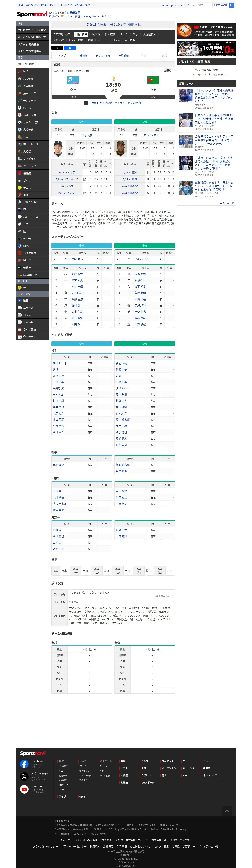Switch to the 一球速報 tab
Image resolution: width=252 pixels, height=868 pixels.
82,56
